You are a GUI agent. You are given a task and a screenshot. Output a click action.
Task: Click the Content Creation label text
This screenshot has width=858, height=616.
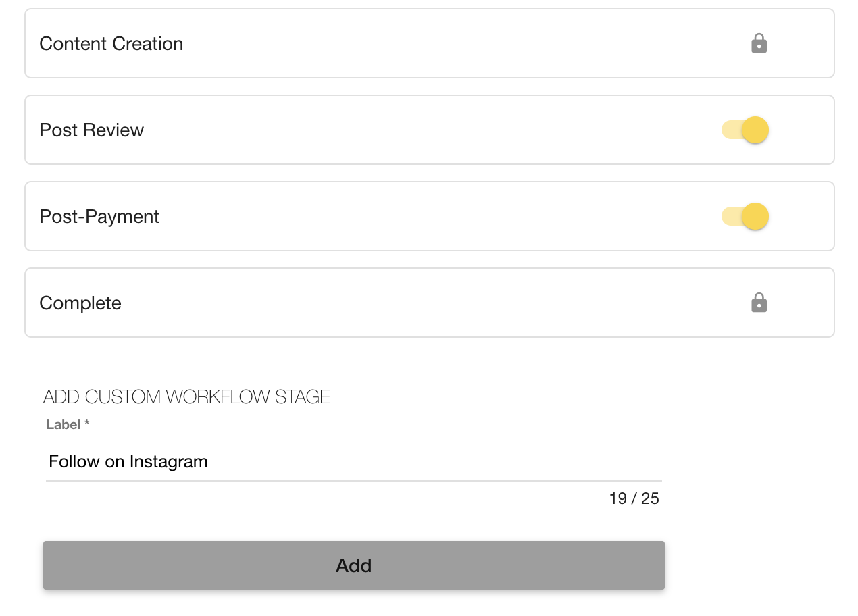pos(111,43)
